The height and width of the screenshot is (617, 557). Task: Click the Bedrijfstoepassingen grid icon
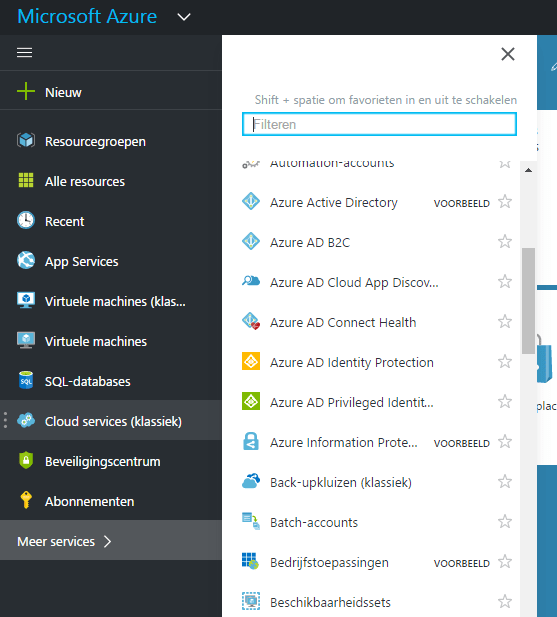pos(250,561)
